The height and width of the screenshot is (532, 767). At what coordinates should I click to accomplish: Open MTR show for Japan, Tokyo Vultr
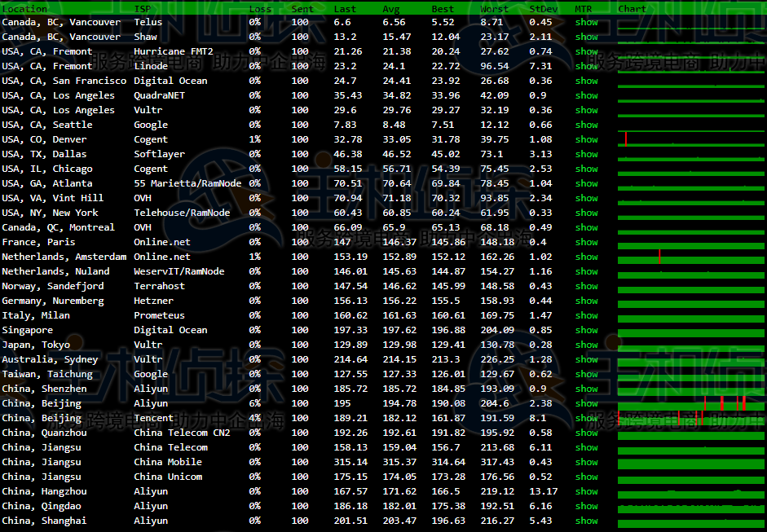click(x=586, y=345)
